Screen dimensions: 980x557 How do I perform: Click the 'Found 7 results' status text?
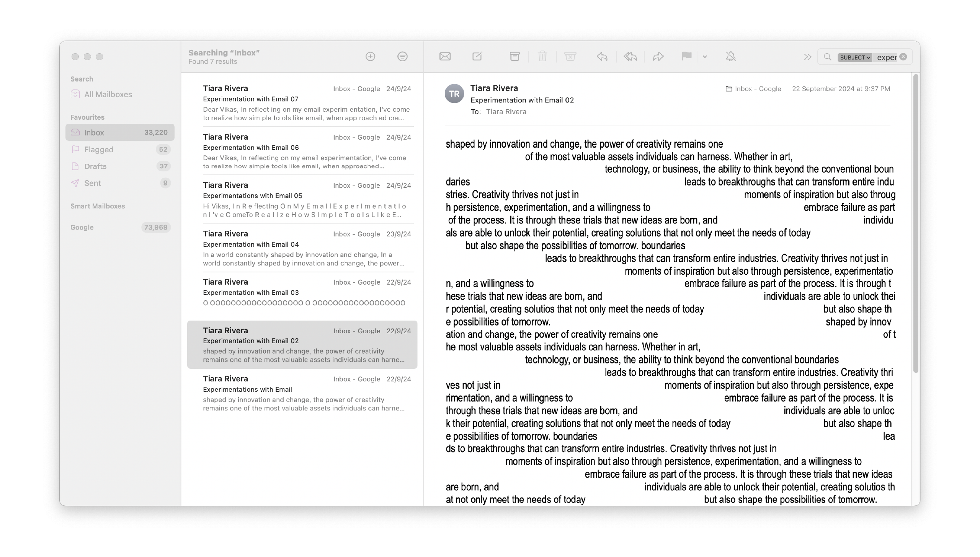(212, 62)
